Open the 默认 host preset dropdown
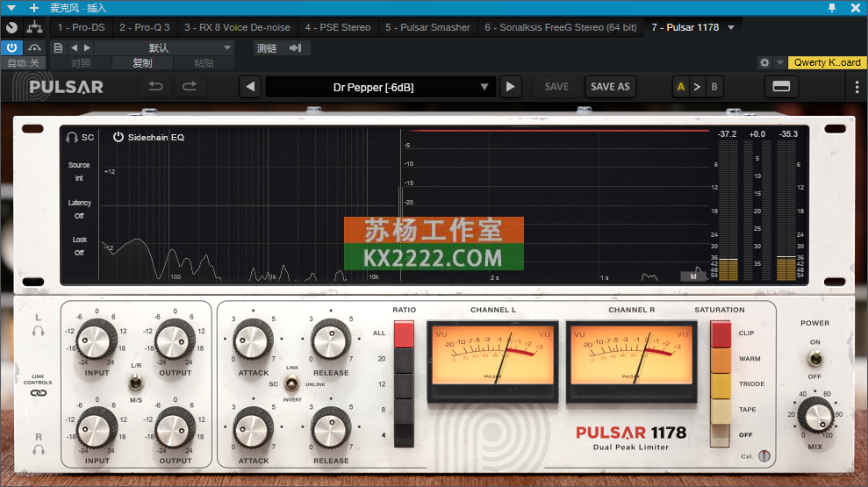 [x=164, y=47]
